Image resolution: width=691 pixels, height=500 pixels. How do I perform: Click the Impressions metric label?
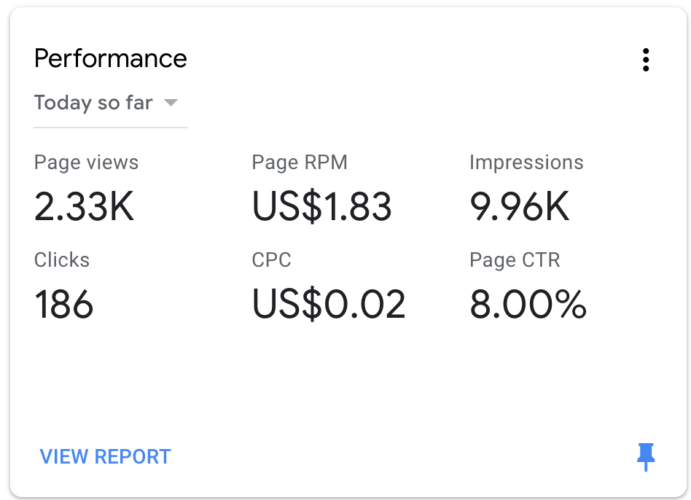coord(527,163)
